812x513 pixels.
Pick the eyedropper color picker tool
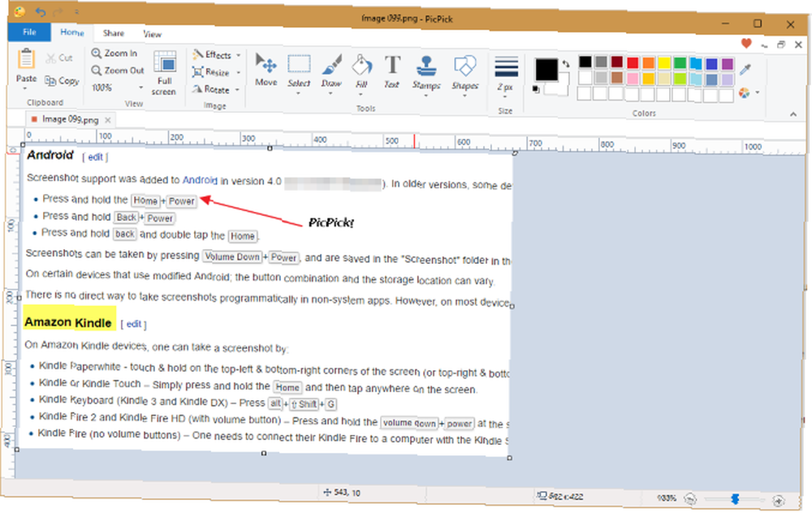coord(745,69)
